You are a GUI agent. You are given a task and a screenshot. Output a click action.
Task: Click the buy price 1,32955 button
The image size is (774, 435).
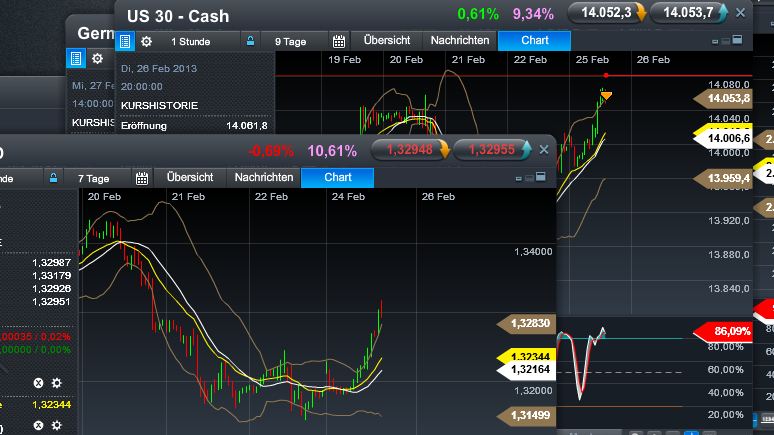492,150
